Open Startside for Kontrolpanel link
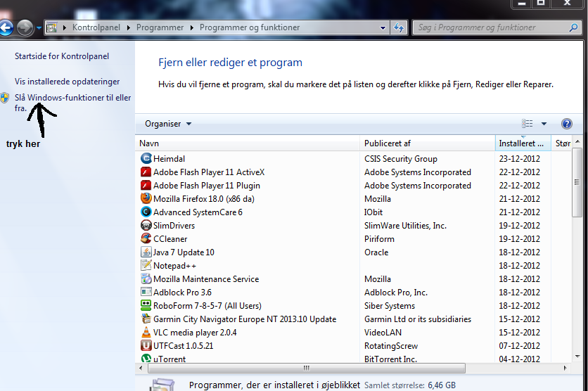The image size is (588, 391). point(62,56)
